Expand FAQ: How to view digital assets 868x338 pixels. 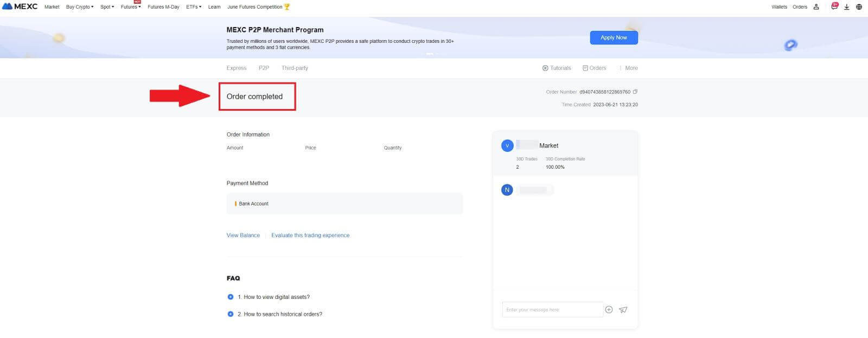(273, 297)
